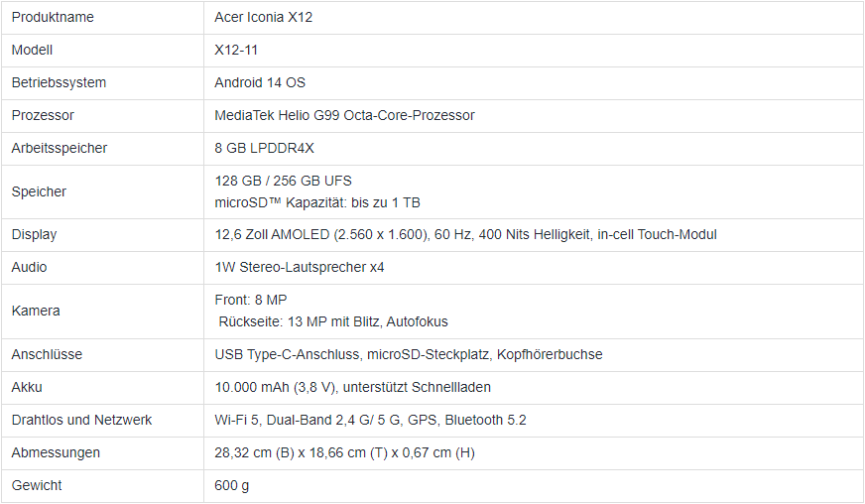Select the 28,32 cm dimensions value
Viewport: 865px width, 504px height.
tap(344, 452)
